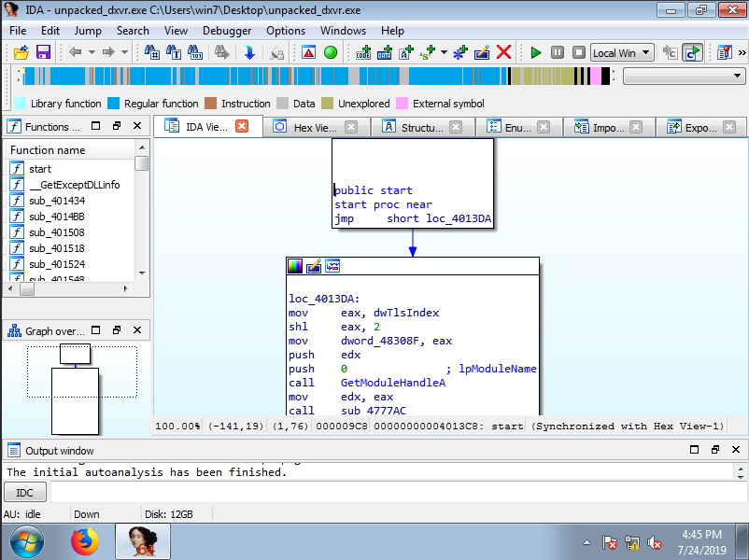Click the node color palette icon
The width and height of the screenshot is (749, 560).
tap(295, 266)
